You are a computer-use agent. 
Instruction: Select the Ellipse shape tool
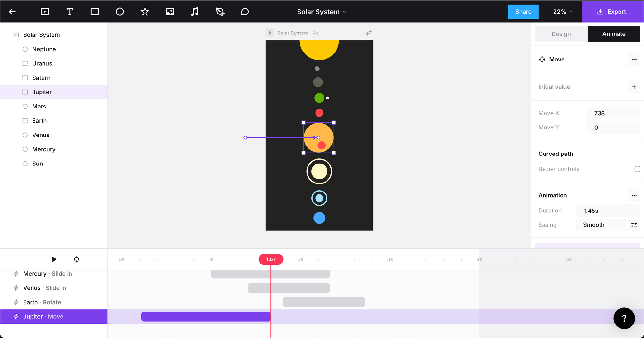coord(120,12)
